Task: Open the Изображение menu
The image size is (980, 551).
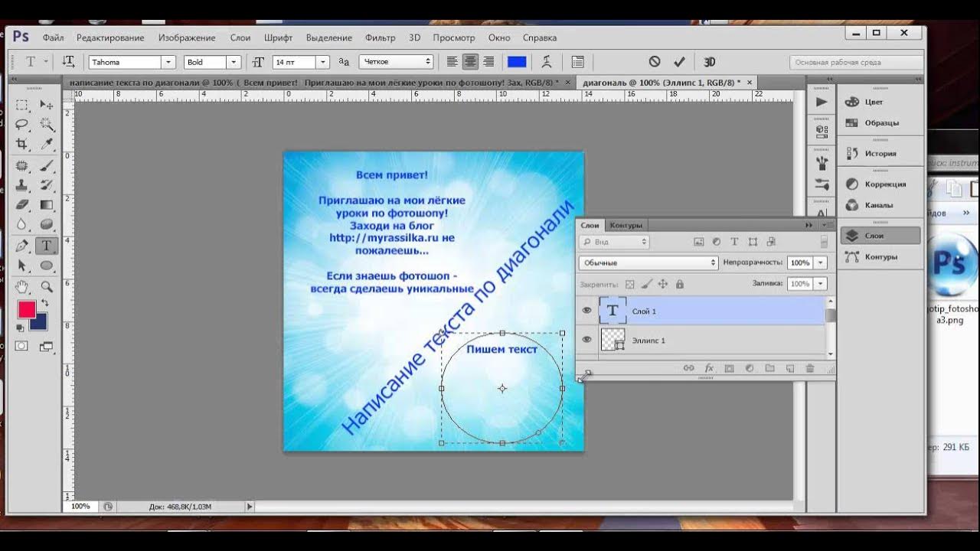Action: pos(187,37)
